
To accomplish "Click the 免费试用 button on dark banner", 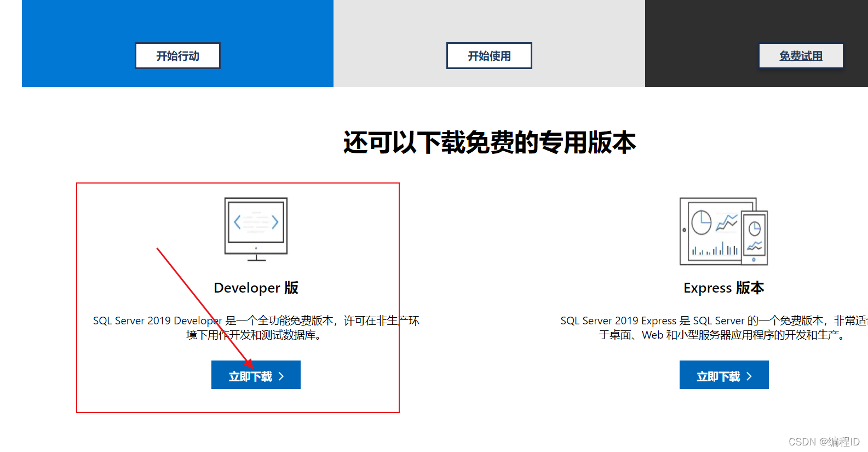I will (801, 56).
